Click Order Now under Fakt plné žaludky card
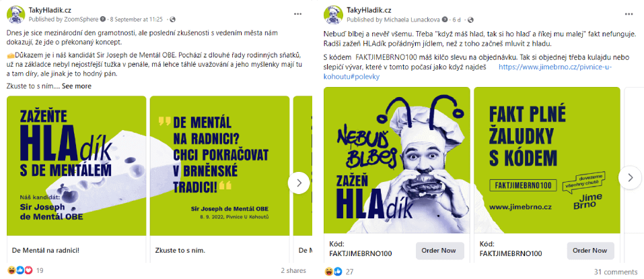Viewport: 644px width, 279px height. [591, 251]
